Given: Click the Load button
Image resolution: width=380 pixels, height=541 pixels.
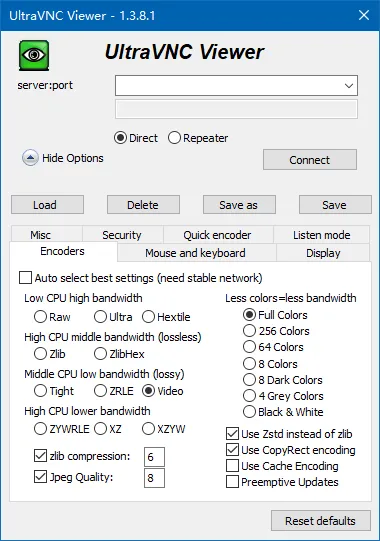Looking at the screenshot, I should tap(47, 205).
